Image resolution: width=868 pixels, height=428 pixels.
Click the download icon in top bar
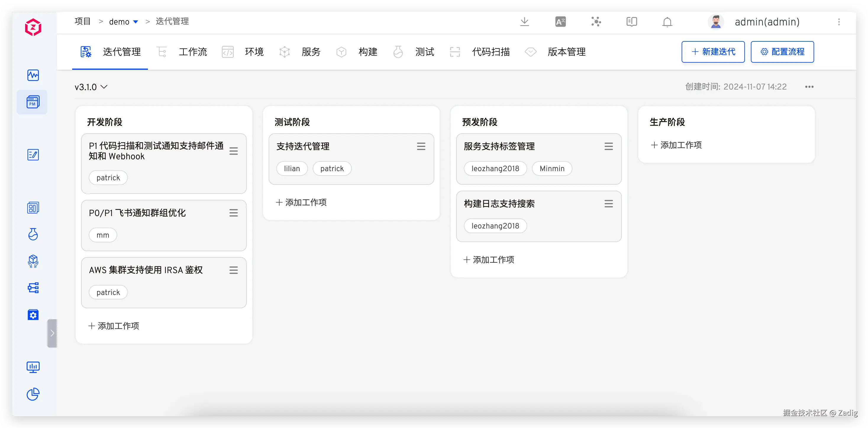pos(524,22)
